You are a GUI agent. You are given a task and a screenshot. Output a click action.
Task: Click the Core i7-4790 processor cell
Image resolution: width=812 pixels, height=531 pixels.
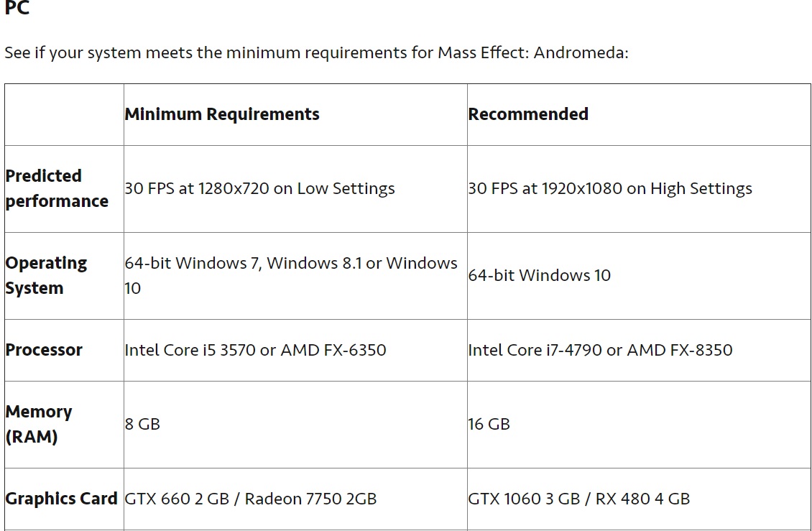point(600,350)
